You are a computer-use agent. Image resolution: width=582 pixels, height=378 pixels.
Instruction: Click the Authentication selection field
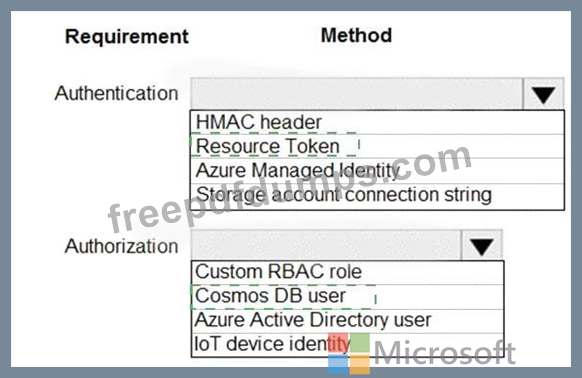point(357,94)
